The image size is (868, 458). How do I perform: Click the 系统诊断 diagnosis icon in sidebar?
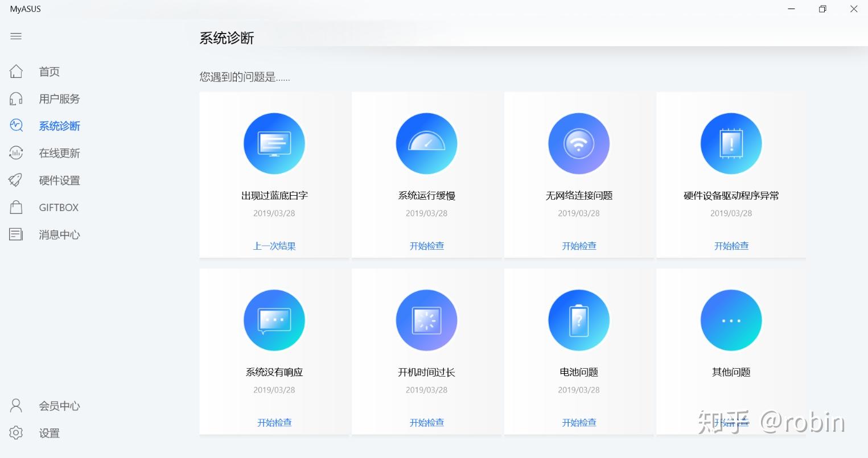click(x=15, y=126)
